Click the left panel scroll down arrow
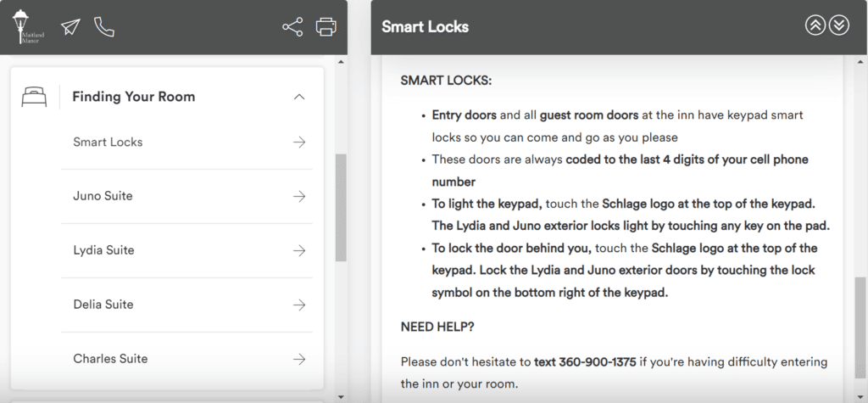The width and height of the screenshot is (868, 403). (341, 396)
